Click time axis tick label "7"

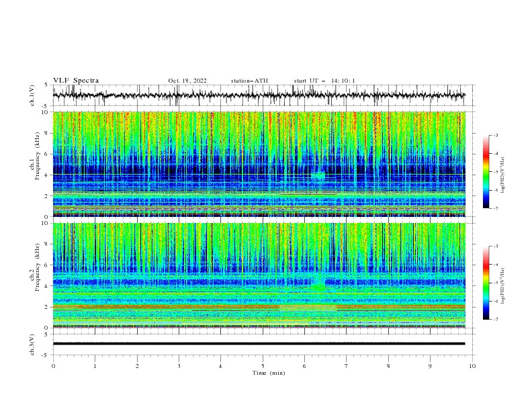[347, 366]
